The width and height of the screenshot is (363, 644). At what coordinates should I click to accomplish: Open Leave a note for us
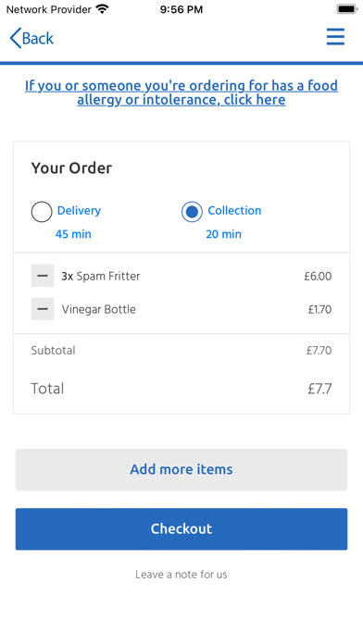(x=181, y=575)
